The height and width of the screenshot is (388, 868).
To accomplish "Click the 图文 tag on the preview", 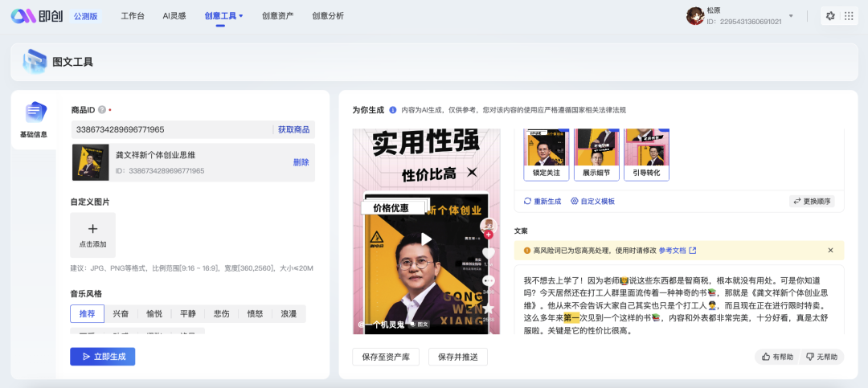I will 419,325.
